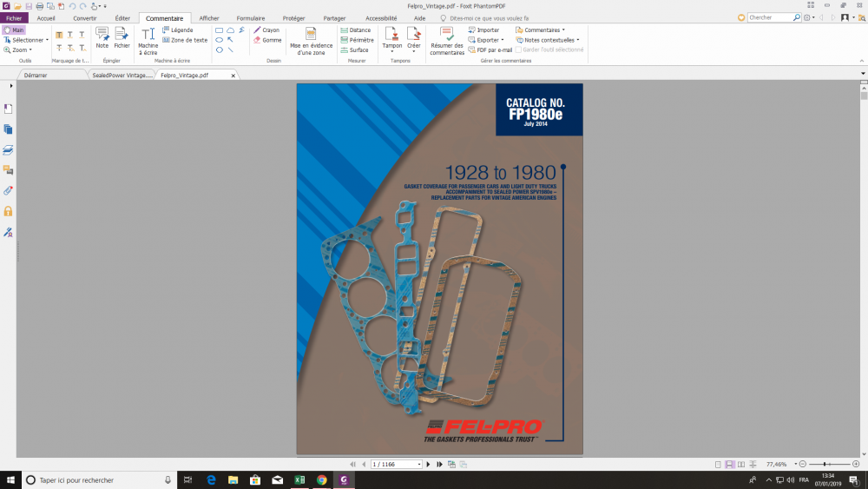Viewport: 868px width, 489px height.
Task: Click the zoom slider handle
Action: (825, 464)
